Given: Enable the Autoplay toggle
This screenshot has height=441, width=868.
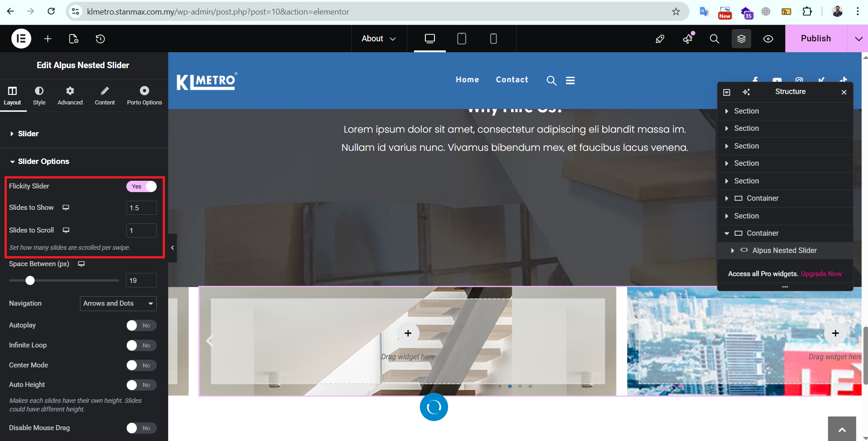Looking at the screenshot, I should [141, 325].
